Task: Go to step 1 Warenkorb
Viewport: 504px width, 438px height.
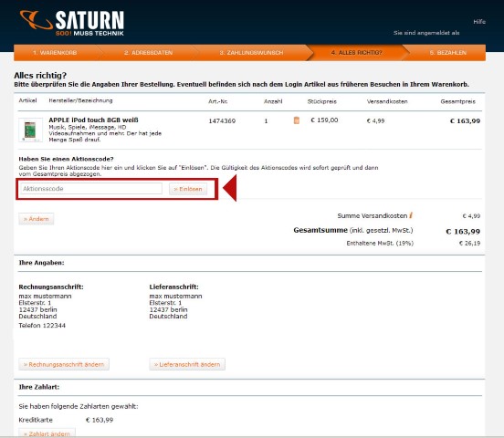Action: pyautogui.click(x=55, y=53)
